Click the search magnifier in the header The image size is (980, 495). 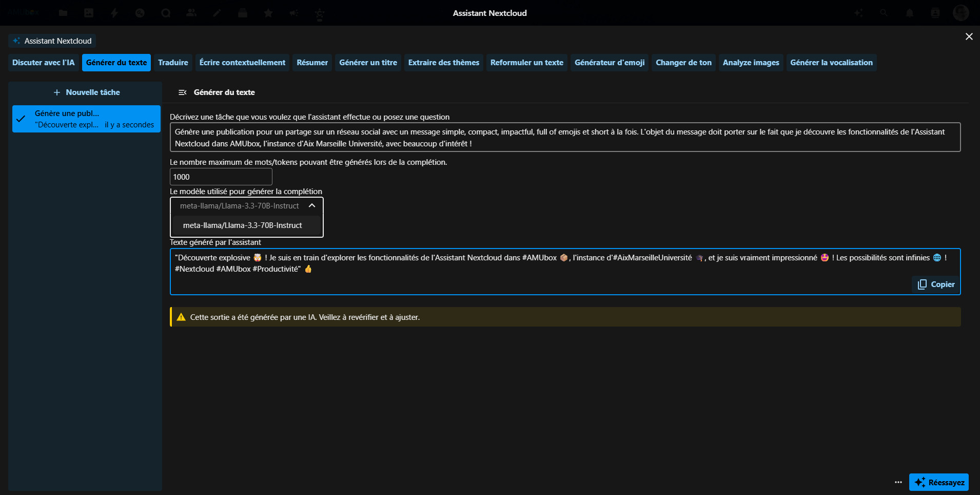pos(884,13)
